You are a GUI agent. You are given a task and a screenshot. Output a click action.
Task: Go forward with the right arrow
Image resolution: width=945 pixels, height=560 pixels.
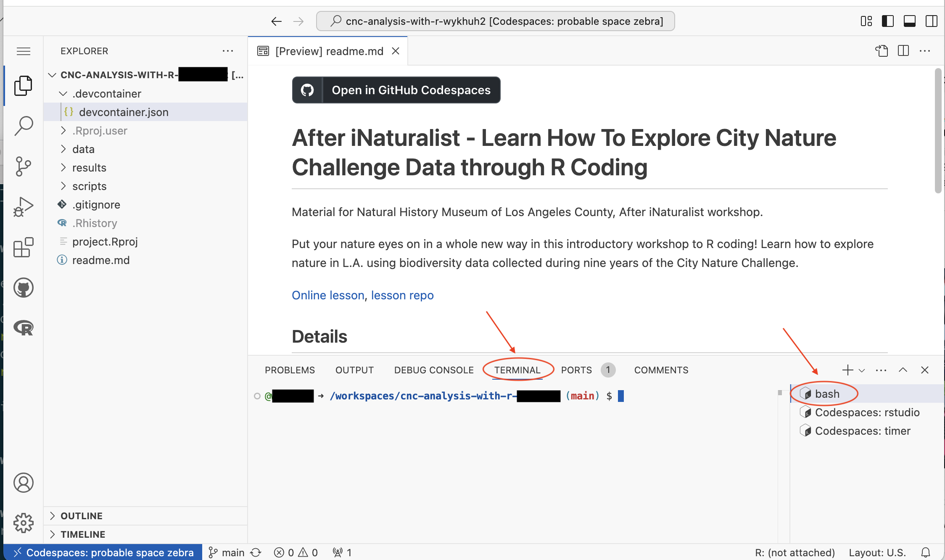click(x=298, y=21)
